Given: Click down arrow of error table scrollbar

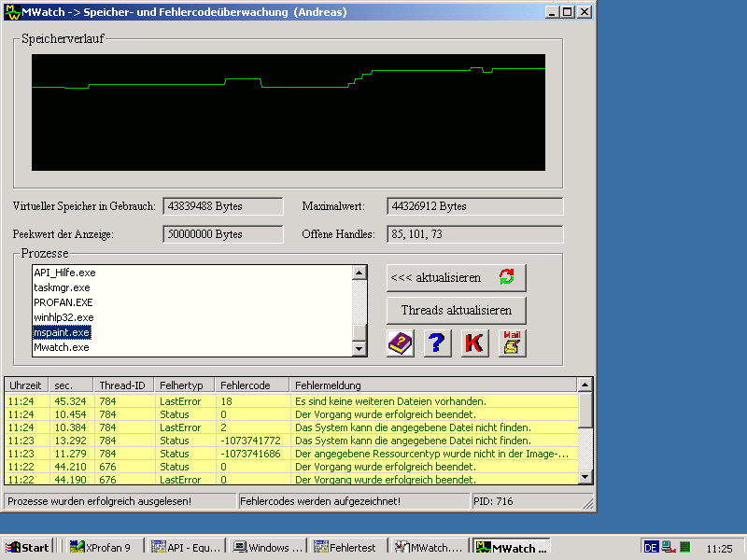Looking at the screenshot, I should coord(585,477).
